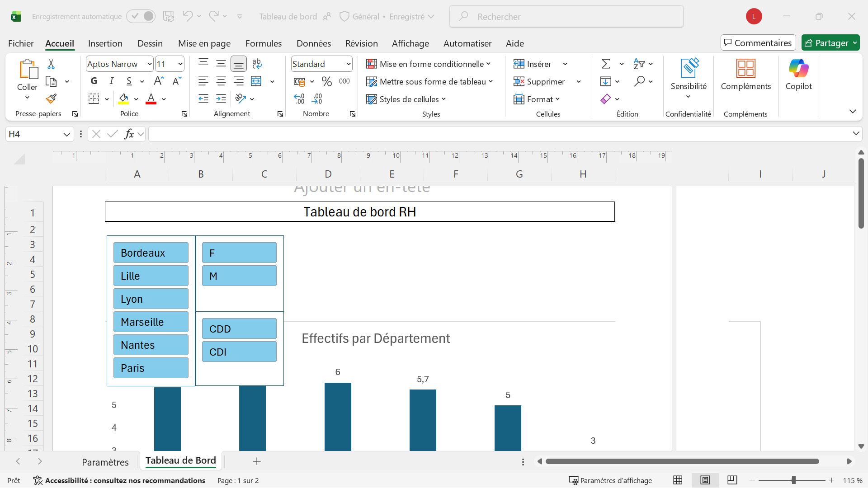
Task: Open the Copilot pane
Action: [x=798, y=75]
